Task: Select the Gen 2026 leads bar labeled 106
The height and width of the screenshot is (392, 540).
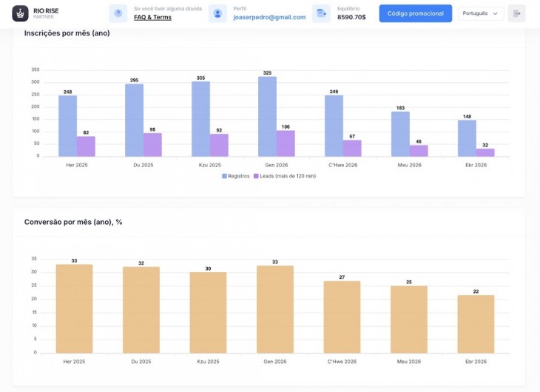Action: coord(286,143)
